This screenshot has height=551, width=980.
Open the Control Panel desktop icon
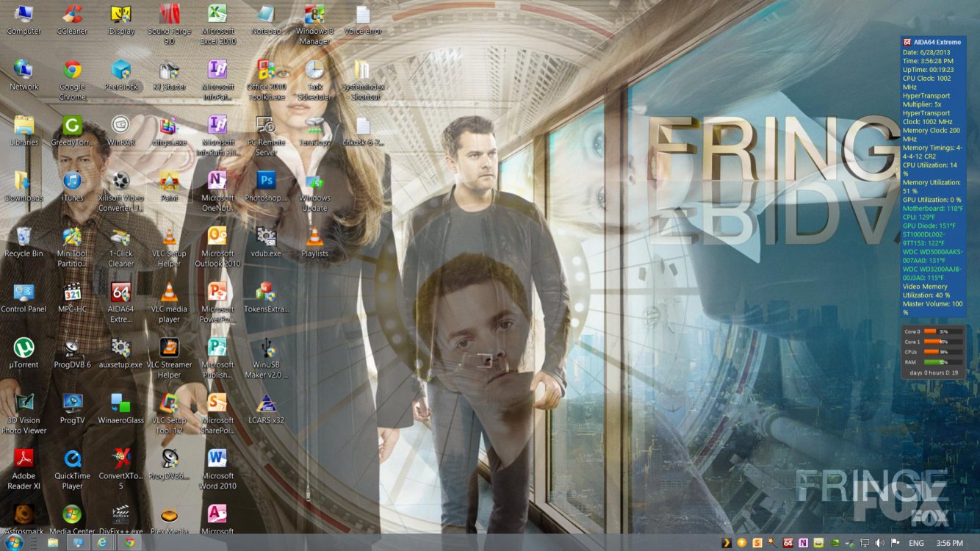[x=24, y=298]
